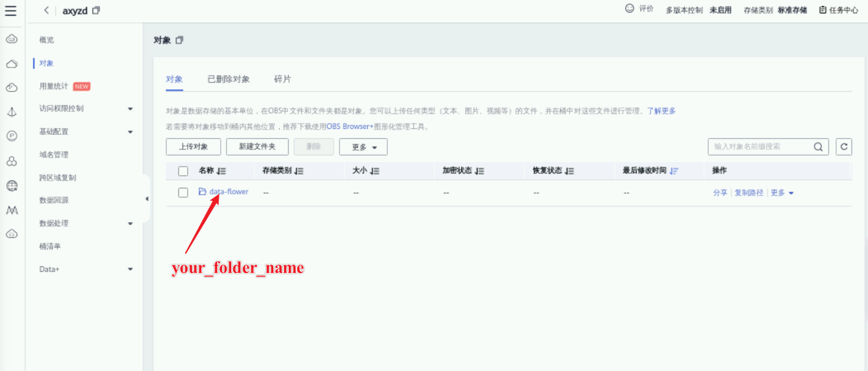Viewport: 868px width, 371px height.
Task: Switch to 碎片 tab
Action: [283, 79]
